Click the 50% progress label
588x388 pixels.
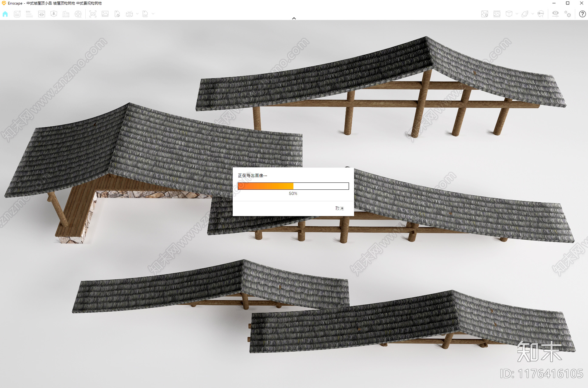point(293,193)
